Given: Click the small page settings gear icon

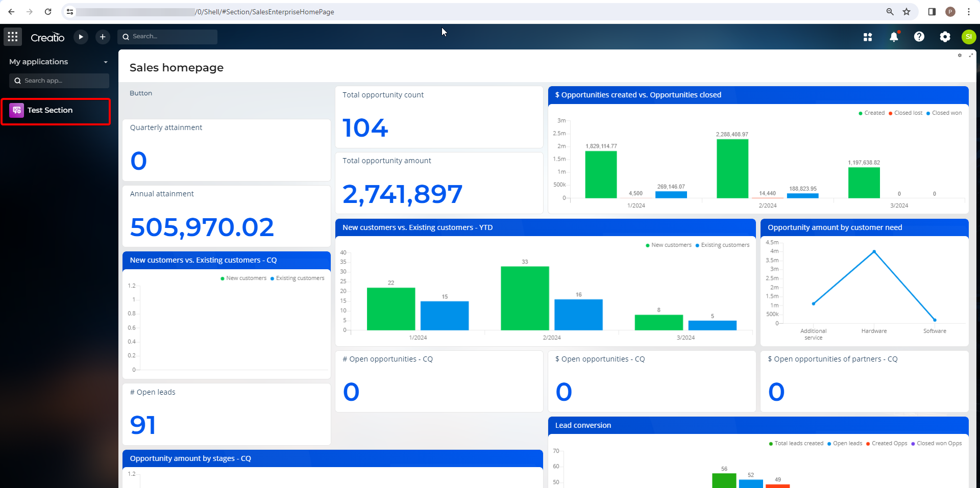Looking at the screenshot, I should pyautogui.click(x=960, y=55).
